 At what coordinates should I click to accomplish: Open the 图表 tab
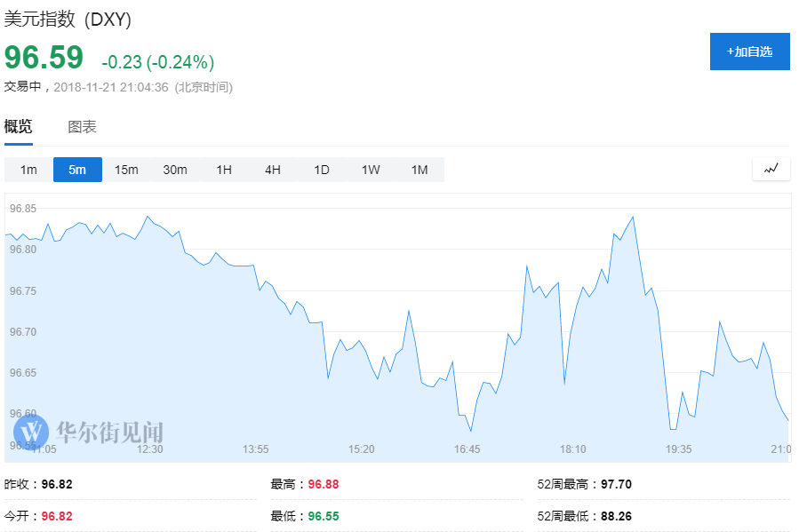point(82,127)
